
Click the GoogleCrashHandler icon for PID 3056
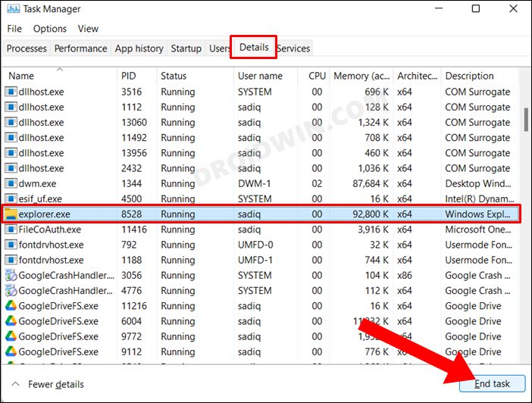(x=11, y=275)
